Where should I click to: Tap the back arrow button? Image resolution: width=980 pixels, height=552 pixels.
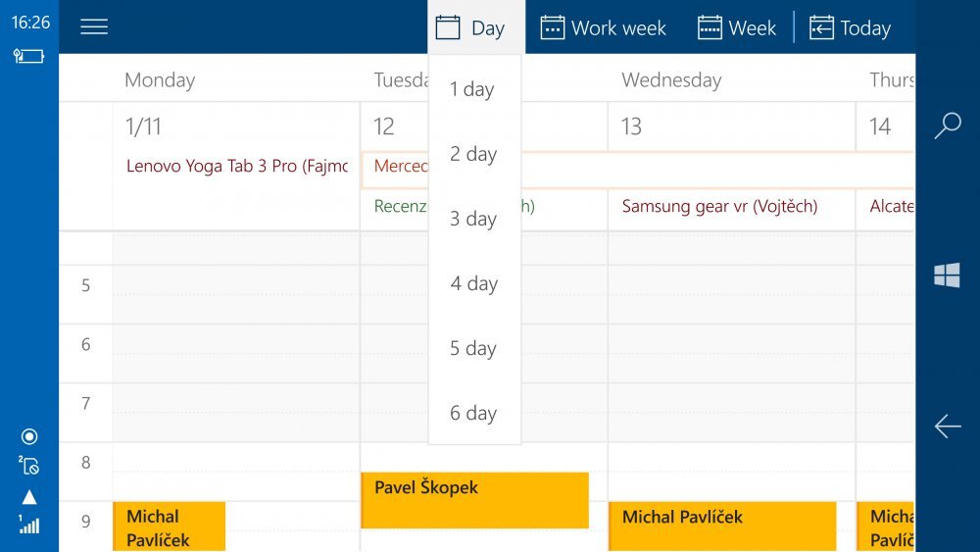click(948, 426)
